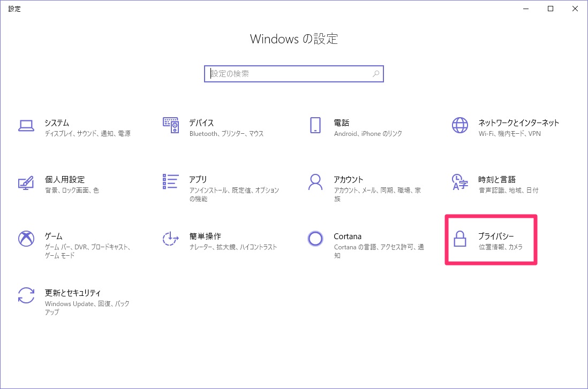Click text ナレーター、拡大鏡、ハイコントラスト
The width and height of the screenshot is (588, 389).
(x=233, y=247)
